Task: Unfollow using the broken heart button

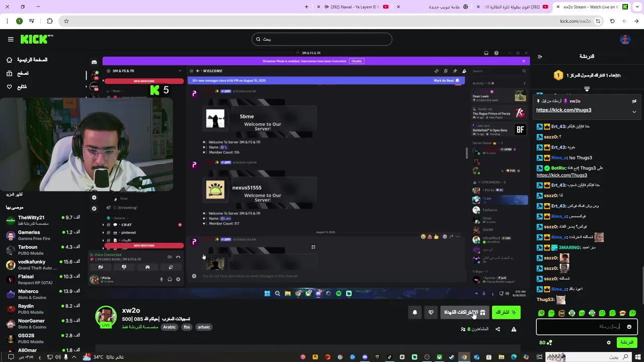Action: pyautogui.click(x=431, y=312)
